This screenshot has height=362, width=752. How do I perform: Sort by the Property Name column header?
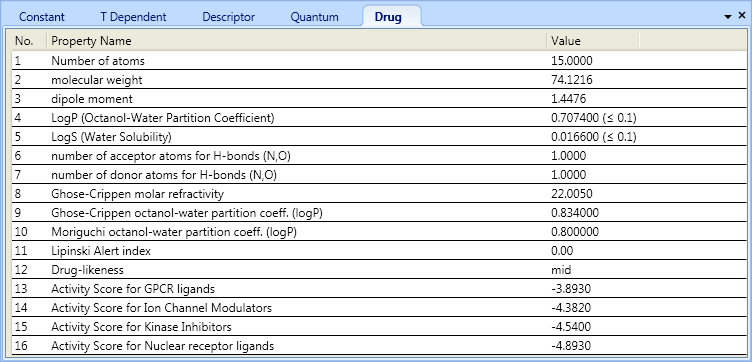296,41
